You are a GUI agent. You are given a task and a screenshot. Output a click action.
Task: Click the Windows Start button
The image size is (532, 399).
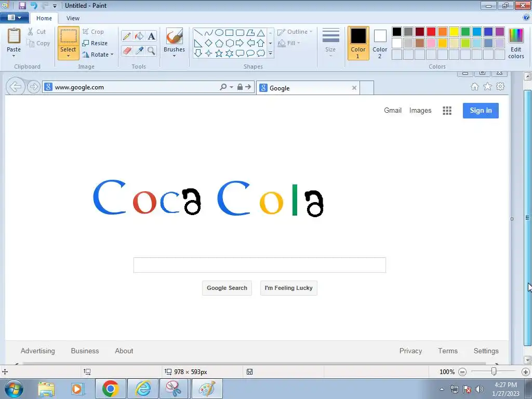coord(14,389)
